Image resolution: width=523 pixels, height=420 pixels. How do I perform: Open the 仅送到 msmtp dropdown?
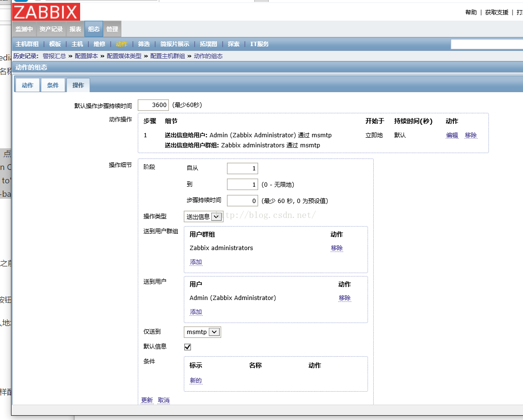(x=202, y=332)
